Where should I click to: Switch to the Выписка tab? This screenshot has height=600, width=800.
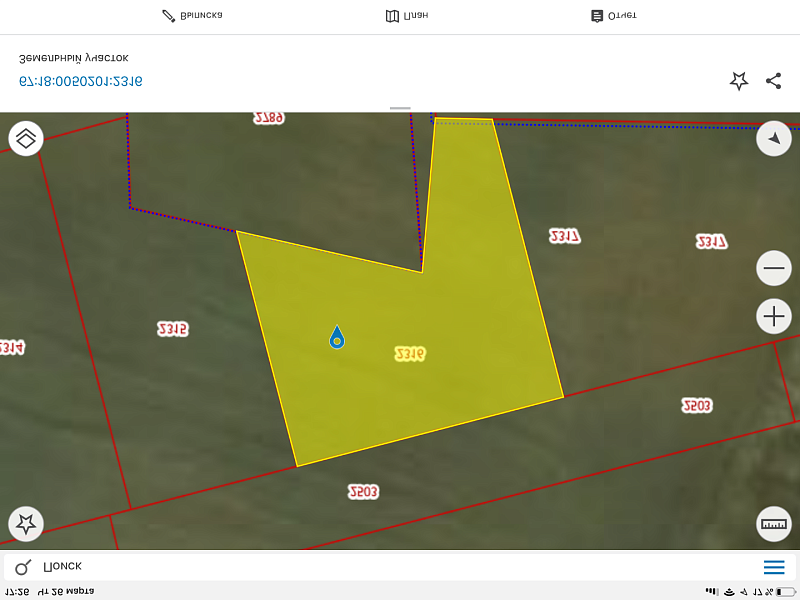[192, 16]
